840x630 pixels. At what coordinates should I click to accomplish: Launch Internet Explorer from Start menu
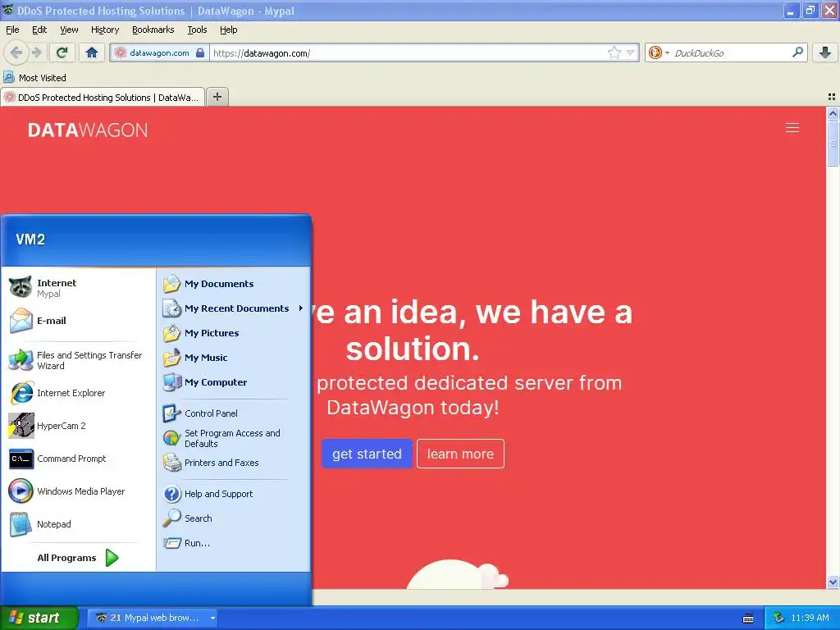[x=78, y=393]
